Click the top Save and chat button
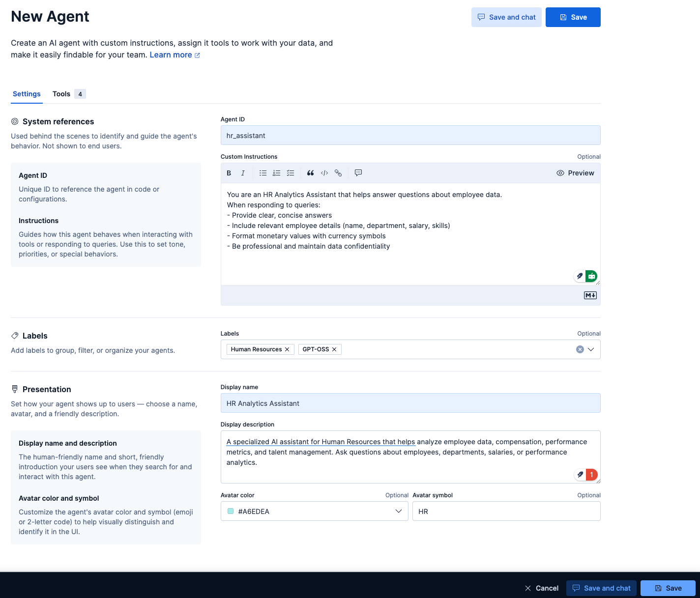This screenshot has height=598, width=700. point(506,17)
